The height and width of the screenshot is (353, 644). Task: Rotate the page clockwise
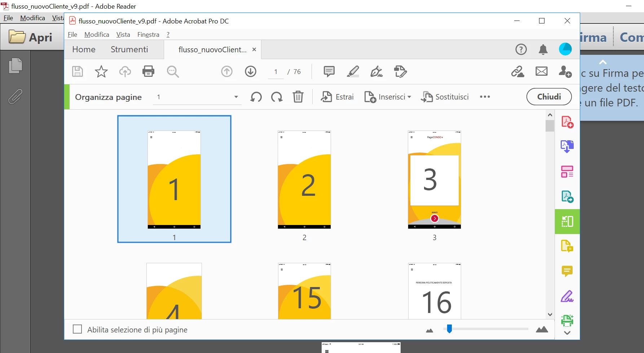(x=277, y=97)
